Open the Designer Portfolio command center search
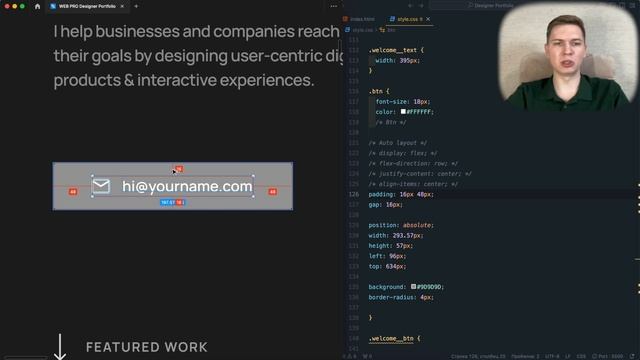The image size is (640, 360). click(490, 6)
